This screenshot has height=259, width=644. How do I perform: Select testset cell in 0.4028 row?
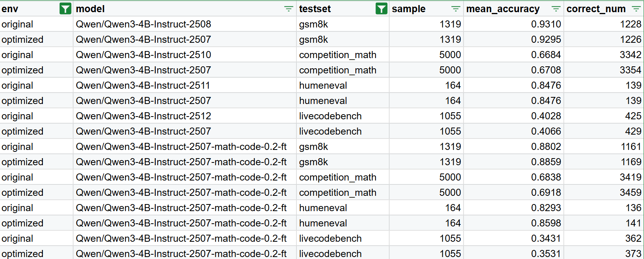[x=343, y=116]
